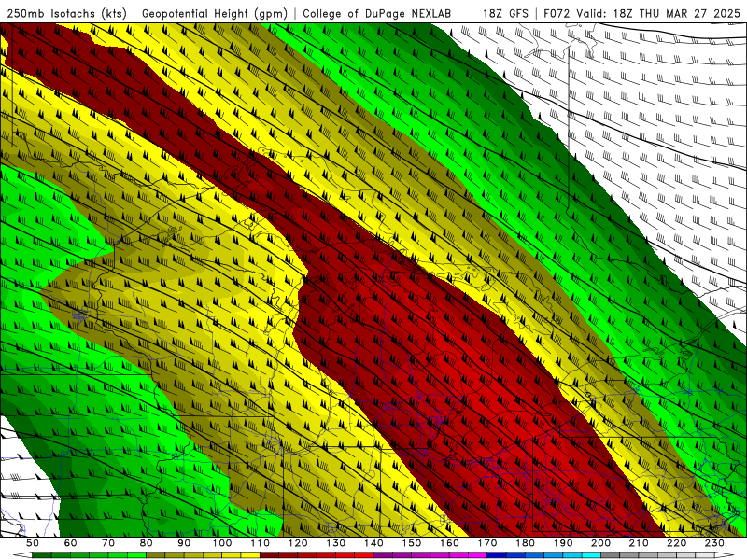The width and height of the screenshot is (747, 560).
Task: Click the 110 label on the color scale
Action: point(261,543)
